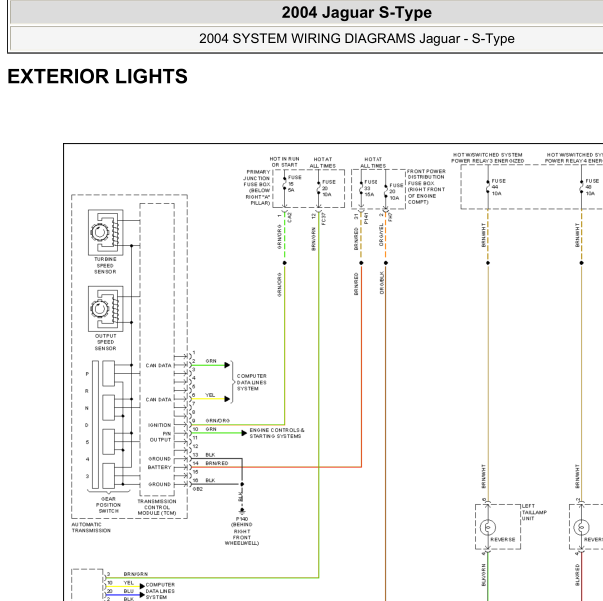Image resolution: width=603 pixels, height=601 pixels.
Task: Click the P140 ground symbol
Action: pyautogui.click(x=242, y=511)
